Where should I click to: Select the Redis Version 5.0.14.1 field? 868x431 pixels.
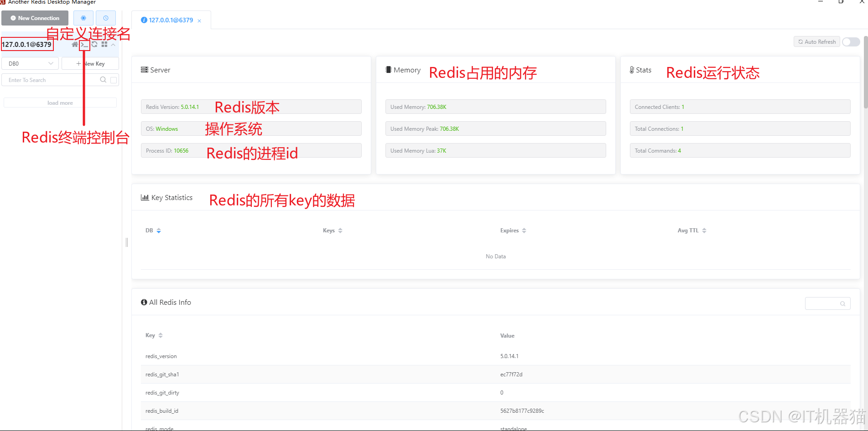coord(251,107)
